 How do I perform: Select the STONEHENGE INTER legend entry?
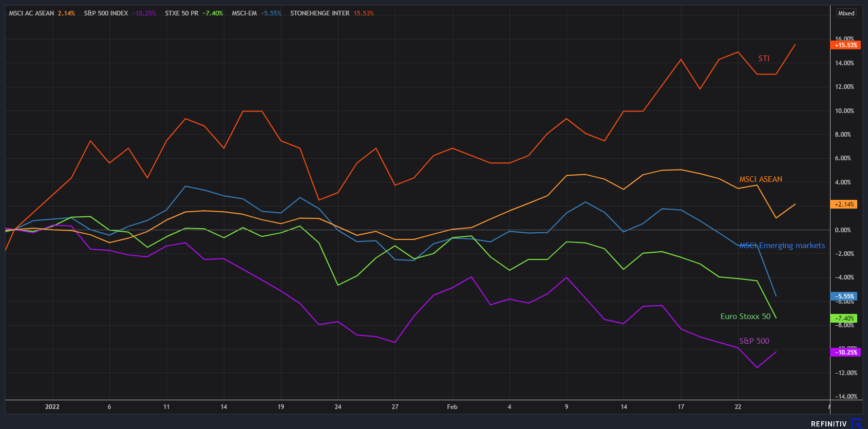point(332,13)
